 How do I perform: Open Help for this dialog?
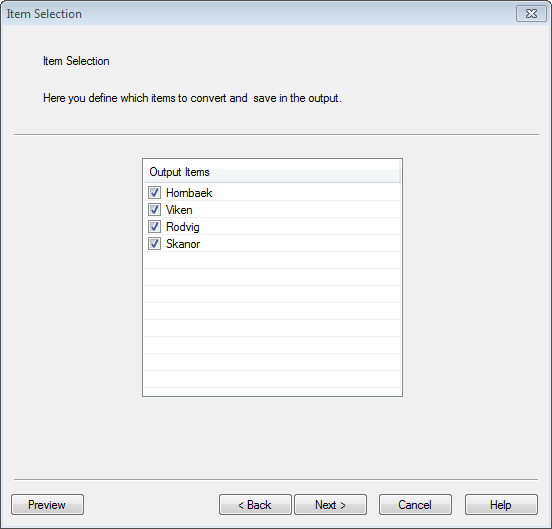[501, 505]
